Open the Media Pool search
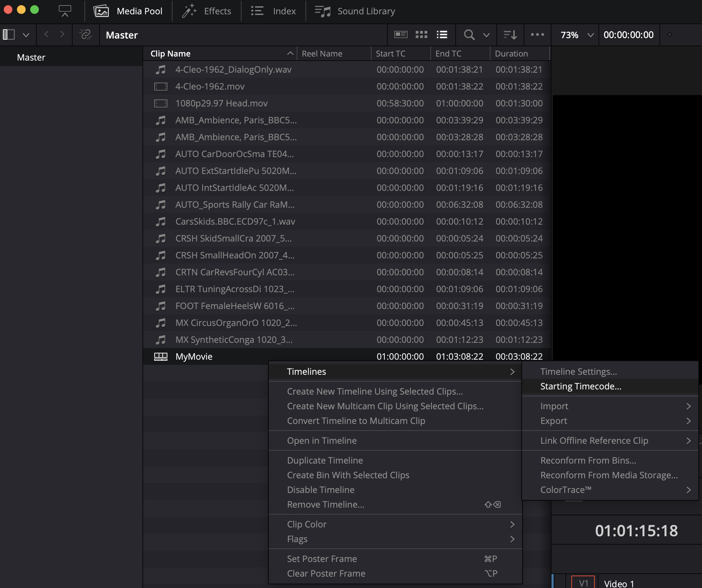This screenshot has height=588, width=702. 469,35
